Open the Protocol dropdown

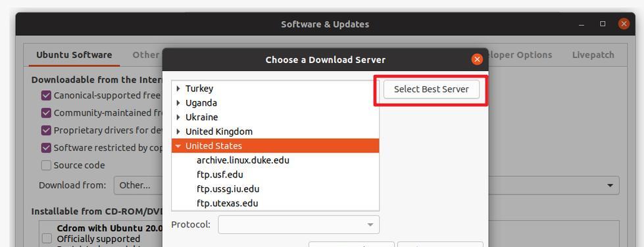[x=299, y=225]
